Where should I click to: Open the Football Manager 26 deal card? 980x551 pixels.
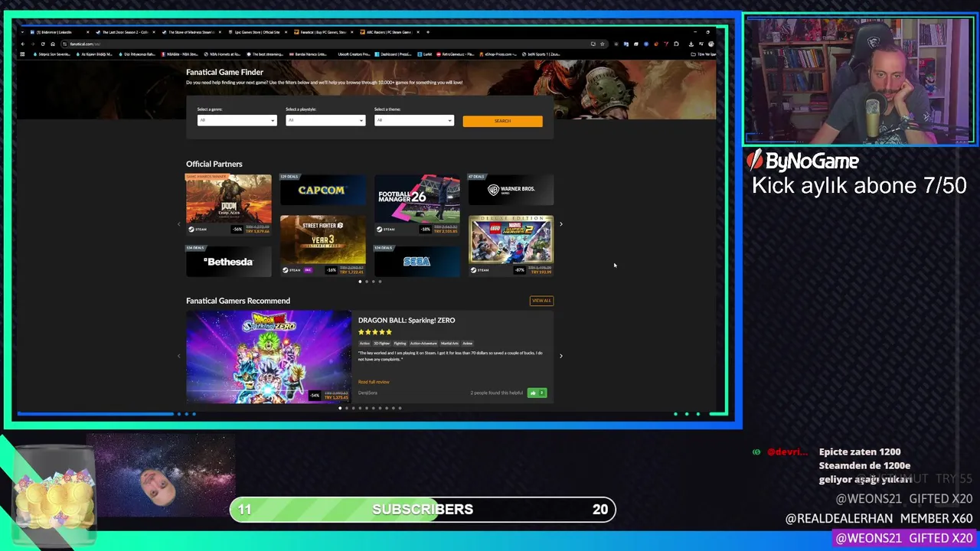(416, 204)
